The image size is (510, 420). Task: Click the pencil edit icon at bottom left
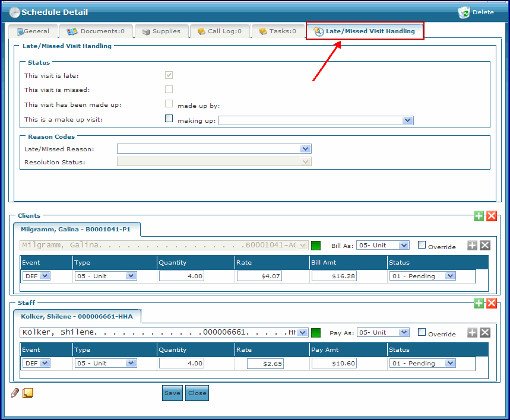tap(15, 393)
